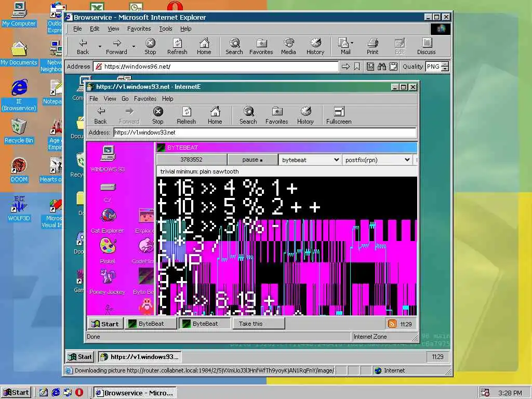Click the Discuss toolbar icon
This screenshot has height=399, width=532.
[426, 46]
